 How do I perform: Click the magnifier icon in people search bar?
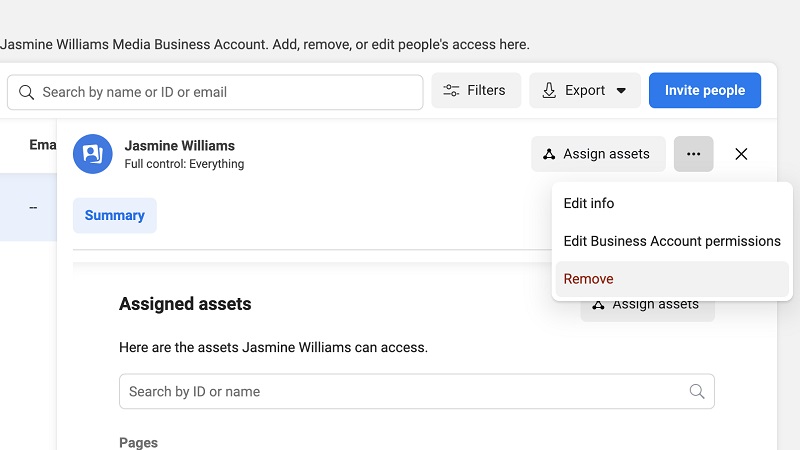point(26,92)
